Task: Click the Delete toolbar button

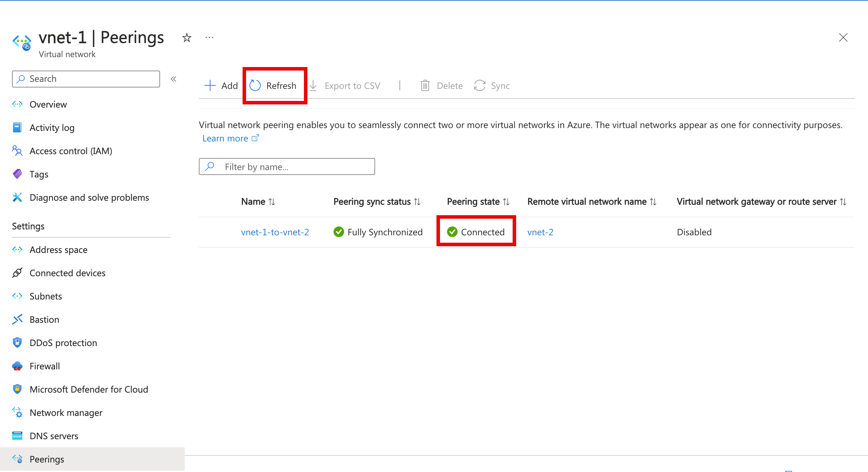Action: (x=442, y=85)
